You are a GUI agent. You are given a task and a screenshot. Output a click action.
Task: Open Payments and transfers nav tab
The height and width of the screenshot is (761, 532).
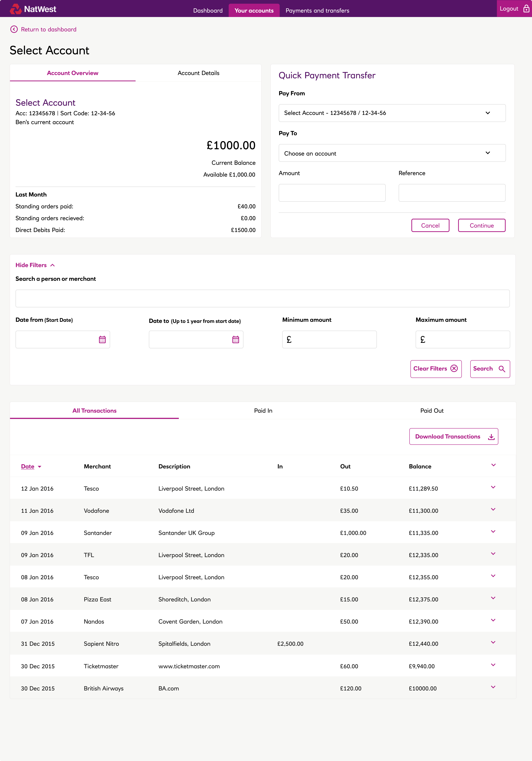317,11
